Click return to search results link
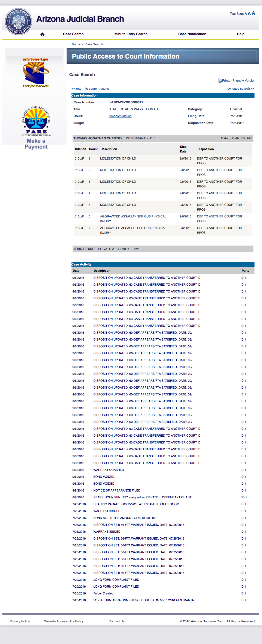The image size is (262, 644). click(90, 89)
